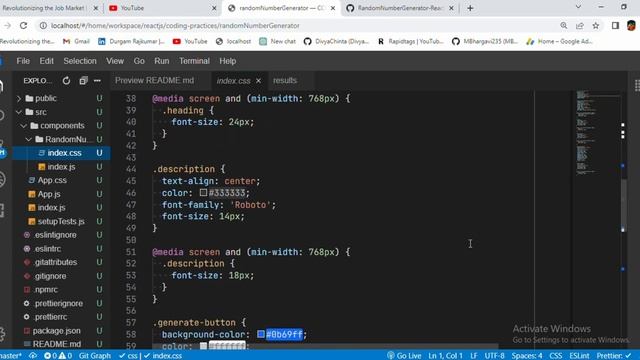Open setupTests.js file
Screen dimensions: 640x360
coord(61,221)
